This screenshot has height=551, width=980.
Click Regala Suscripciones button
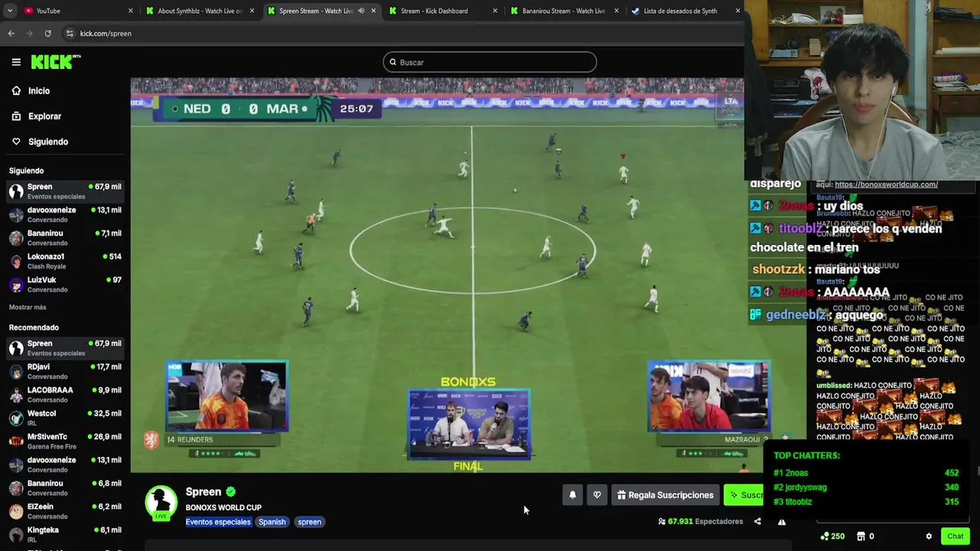pyautogui.click(x=665, y=495)
